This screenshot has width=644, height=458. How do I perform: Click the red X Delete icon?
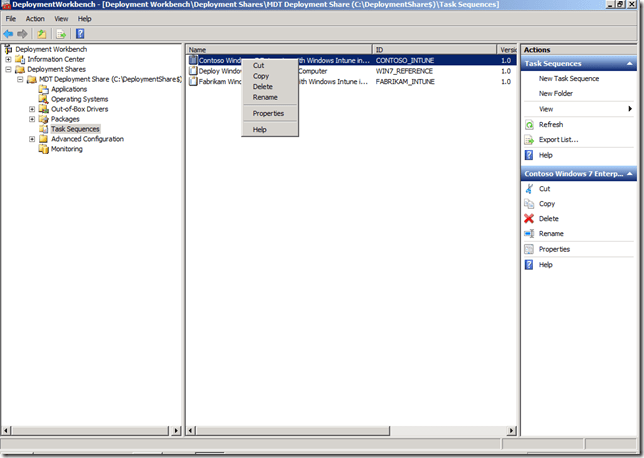pos(529,219)
